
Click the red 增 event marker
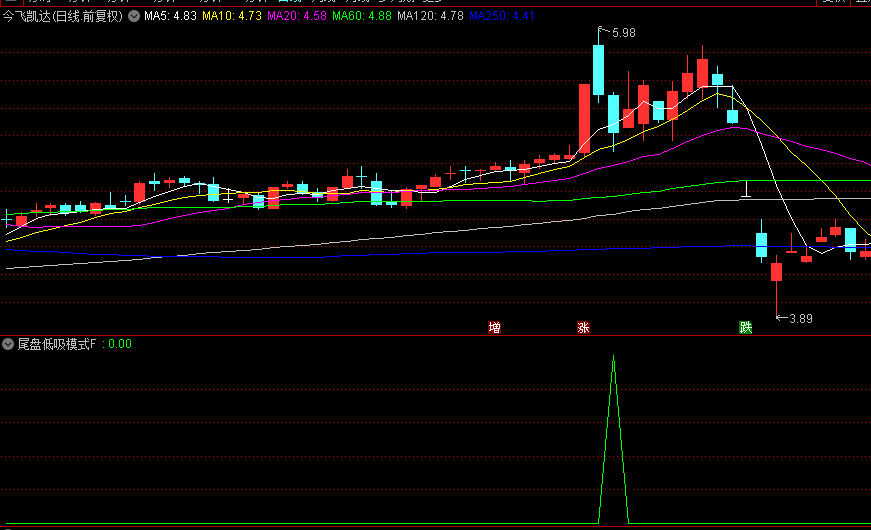494,327
